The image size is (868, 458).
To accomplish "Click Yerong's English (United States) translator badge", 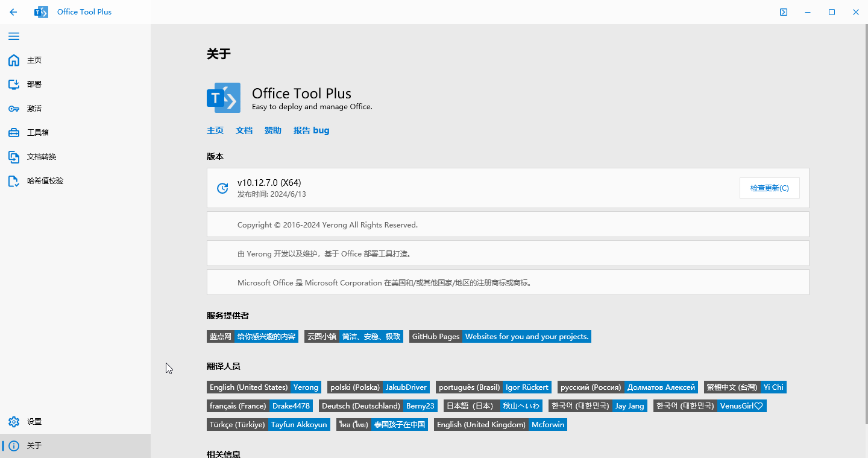I will (x=263, y=387).
